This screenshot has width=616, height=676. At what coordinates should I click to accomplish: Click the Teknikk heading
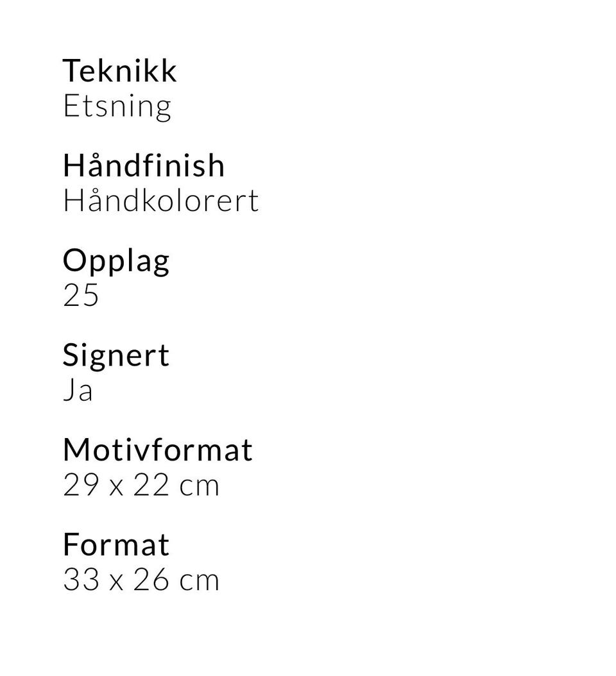click(119, 71)
